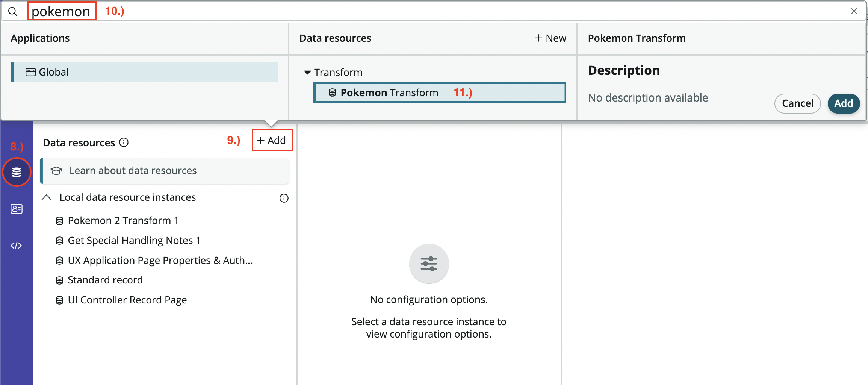868x385 pixels.
Task: Collapse the Transform category tree
Action: 307,73
